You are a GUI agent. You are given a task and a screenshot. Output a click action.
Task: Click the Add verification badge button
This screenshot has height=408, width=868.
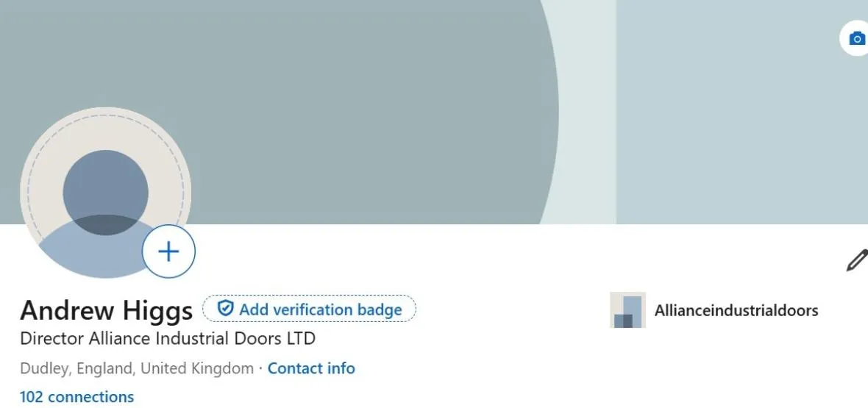click(310, 309)
